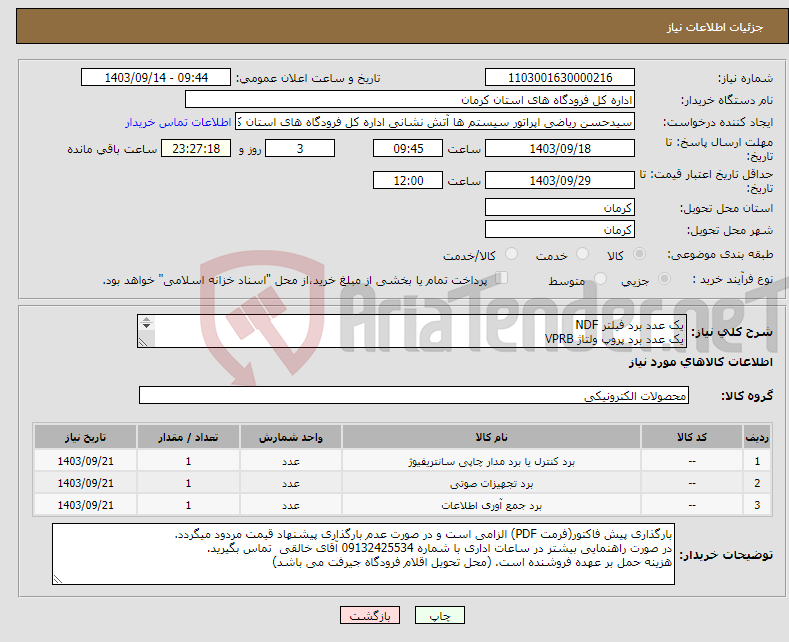Viewport: 789px width, 642px height.
Task: Click need date 1403/09/21 in row 1
Action: pyautogui.click(x=86, y=461)
